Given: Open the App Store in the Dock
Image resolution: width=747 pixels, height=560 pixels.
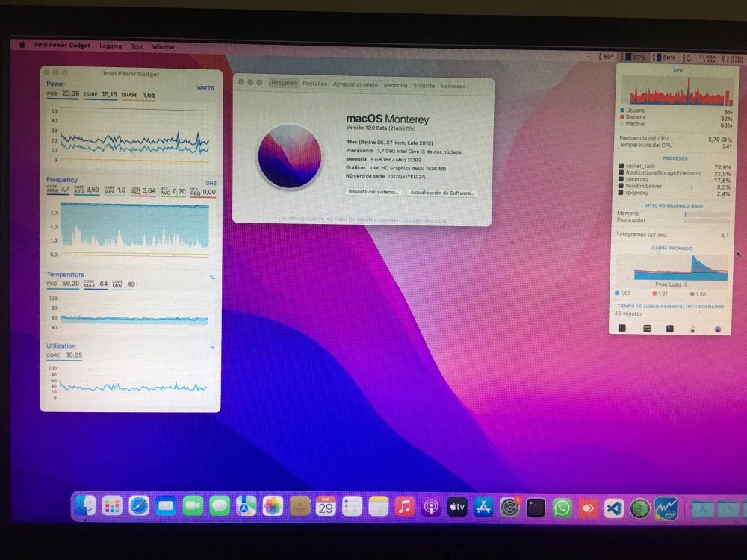Looking at the screenshot, I should coord(483,508).
